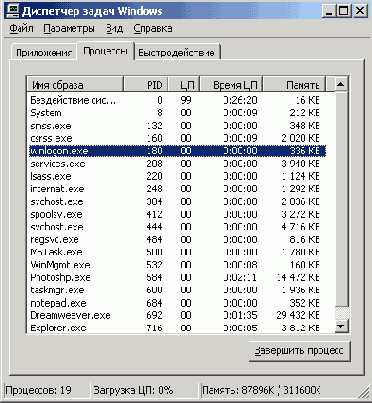
Task: Click the Завершить процесс button
Action: [299, 351]
